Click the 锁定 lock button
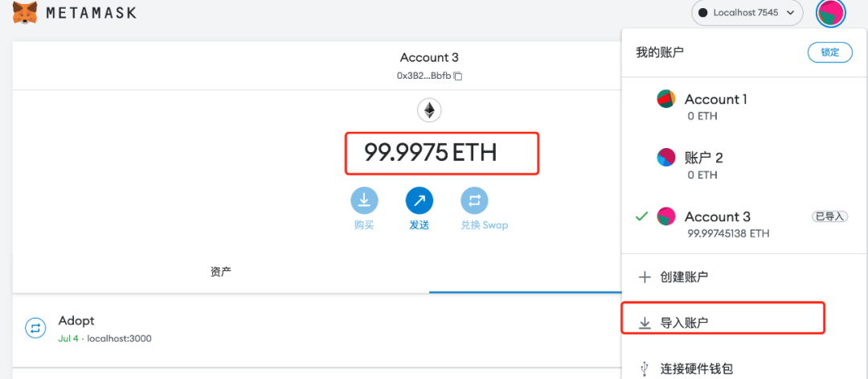This screenshot has width=868, height=379. (x=829, y=52)
